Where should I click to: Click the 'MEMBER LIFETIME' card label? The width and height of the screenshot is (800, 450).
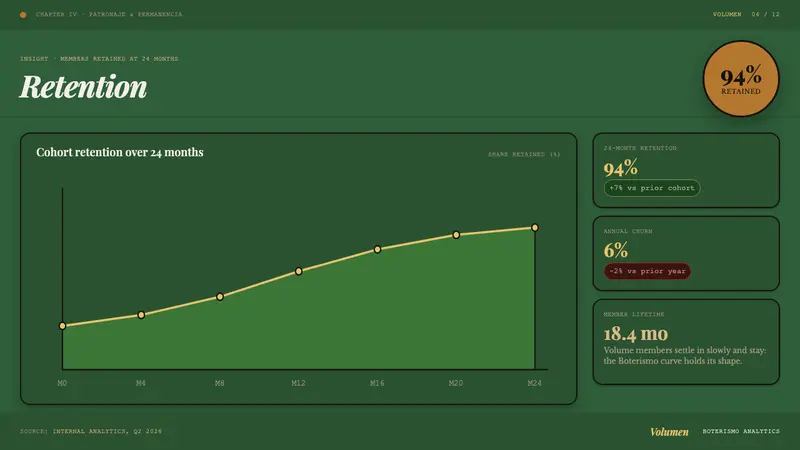point(634,314)
